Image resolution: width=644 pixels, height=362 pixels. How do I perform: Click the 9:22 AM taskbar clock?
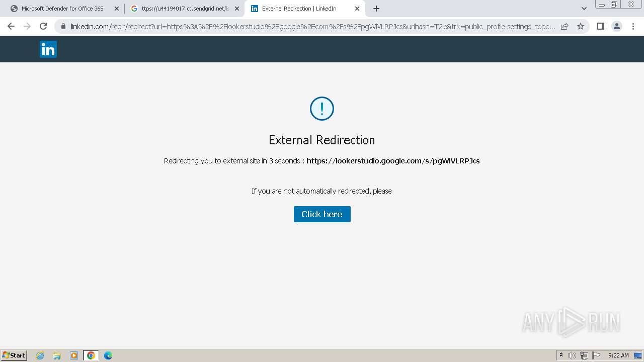pos(618,355)
